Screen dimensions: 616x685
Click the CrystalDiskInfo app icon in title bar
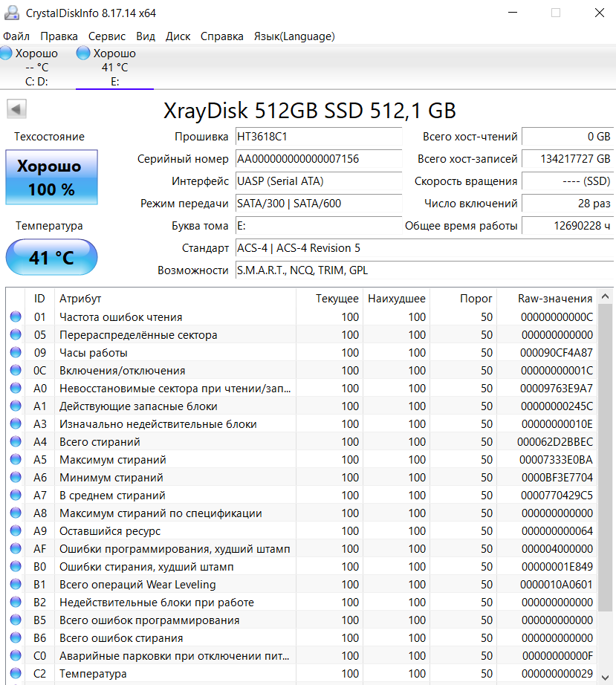[12, 13]
